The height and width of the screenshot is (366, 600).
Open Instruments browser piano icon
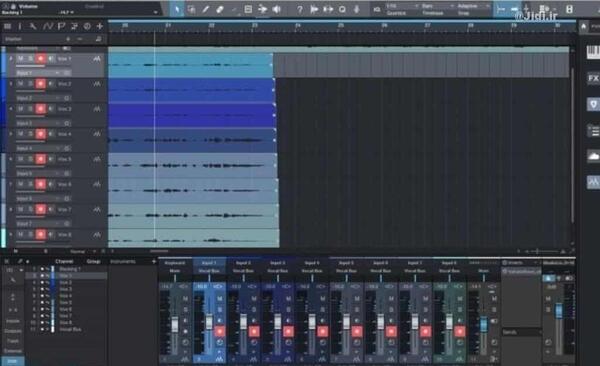pyautogui.click(x=593, y=52)
